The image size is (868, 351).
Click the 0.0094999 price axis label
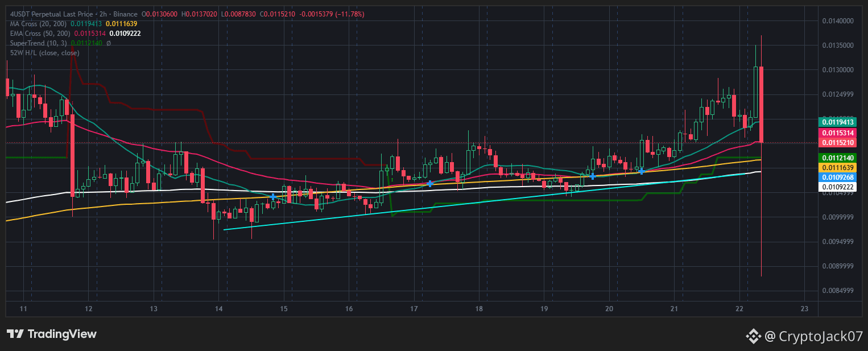pyautogui.click(x=838, y=242)
